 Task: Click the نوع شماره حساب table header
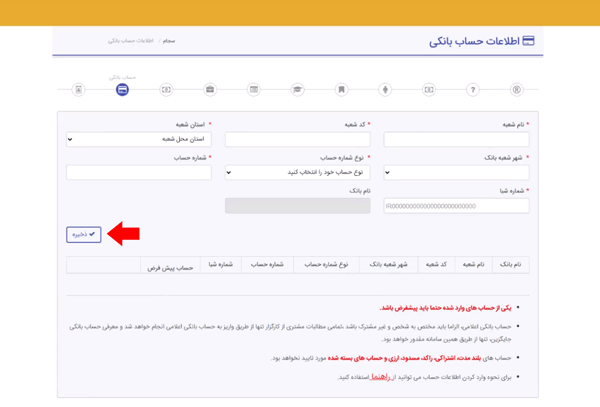click(326, 264)
